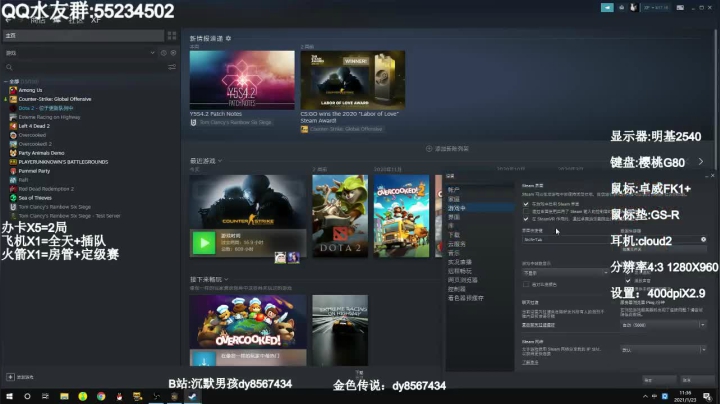Click the add shelf button

(447, 149)
